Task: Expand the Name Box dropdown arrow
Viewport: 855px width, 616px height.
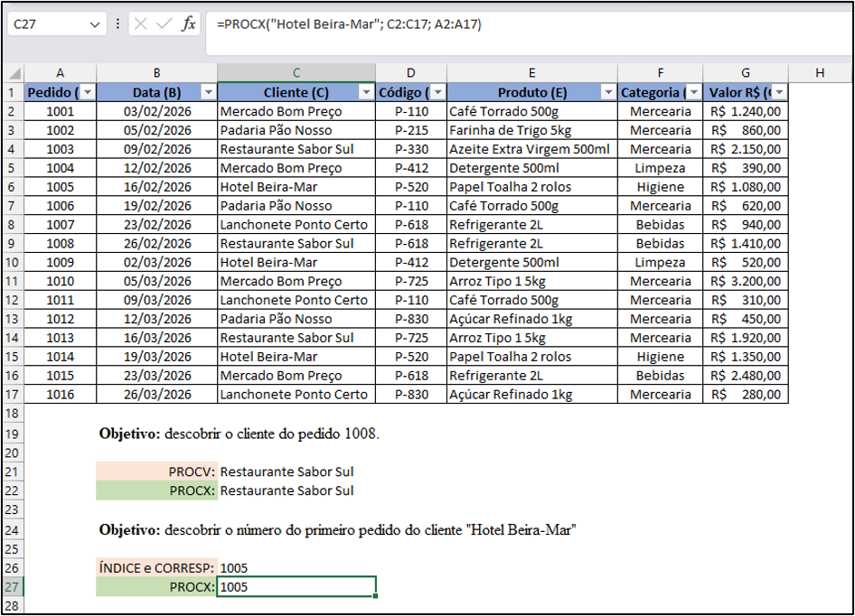Action: pos(95,24)
